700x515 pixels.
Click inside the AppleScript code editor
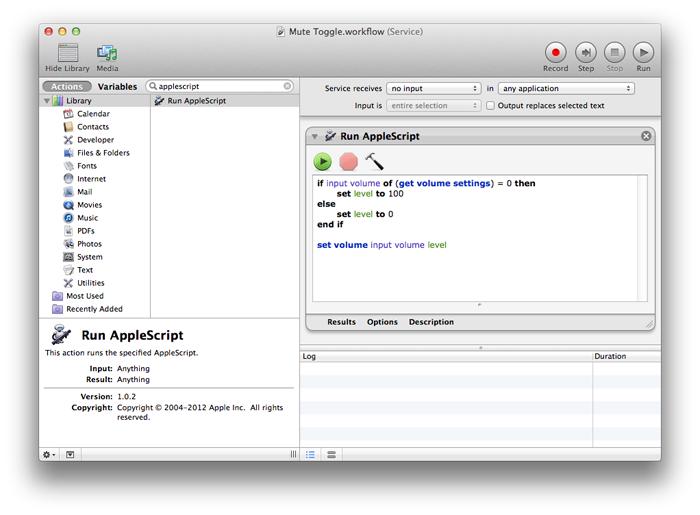[x=476, y=238]
